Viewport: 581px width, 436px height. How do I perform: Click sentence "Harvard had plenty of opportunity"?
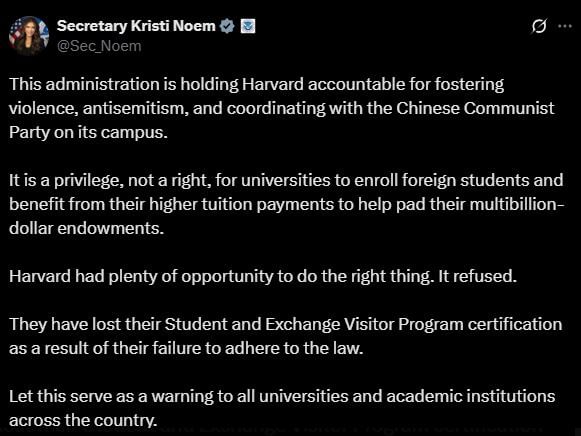point(263,276)
